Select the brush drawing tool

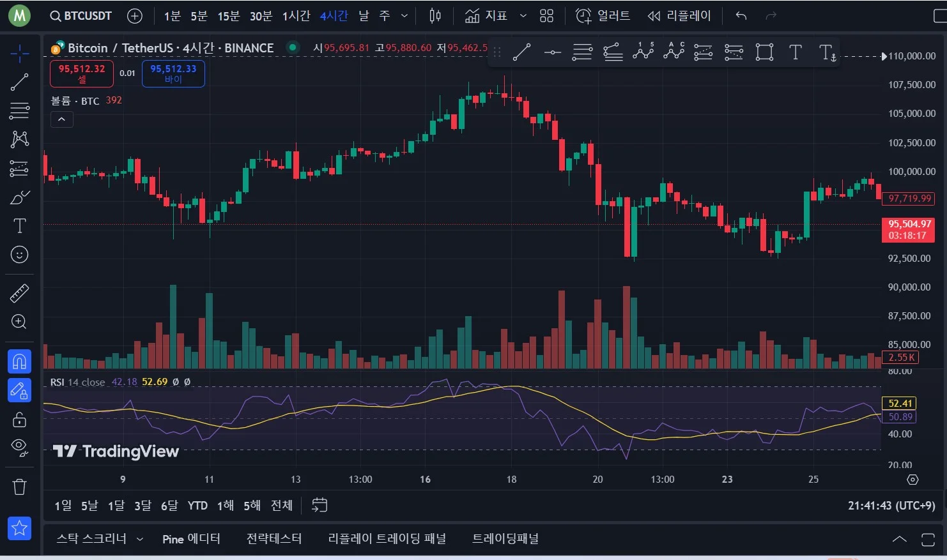[20, 197]
